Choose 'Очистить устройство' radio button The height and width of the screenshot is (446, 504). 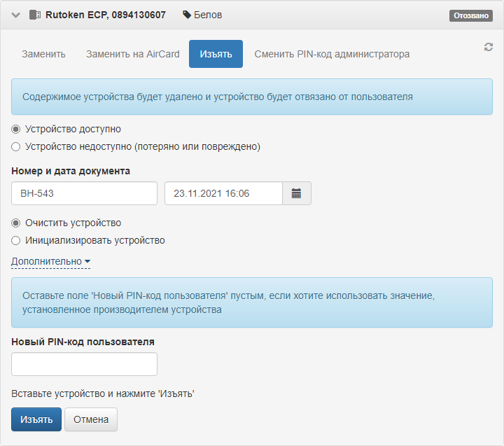(16, 223)
